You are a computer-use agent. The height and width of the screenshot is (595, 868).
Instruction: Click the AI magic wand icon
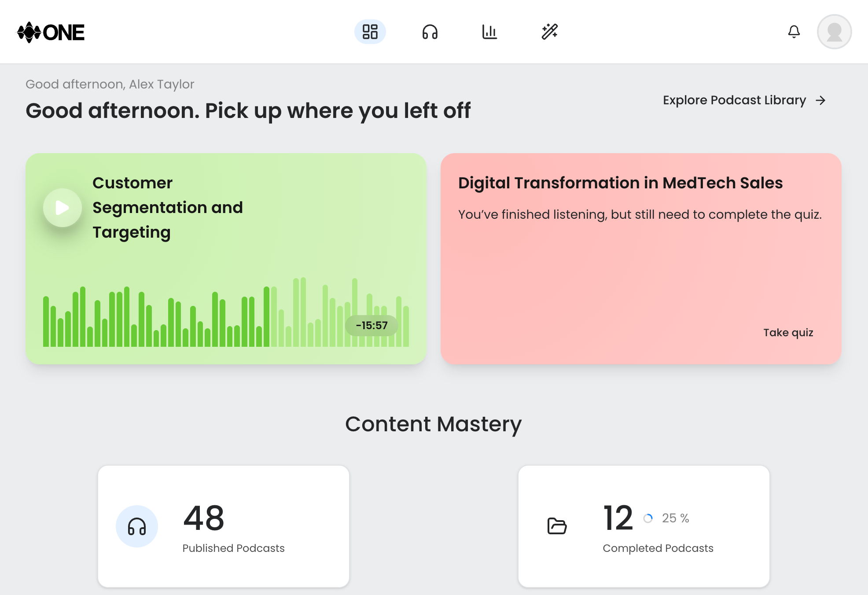(x=550, y=32)
